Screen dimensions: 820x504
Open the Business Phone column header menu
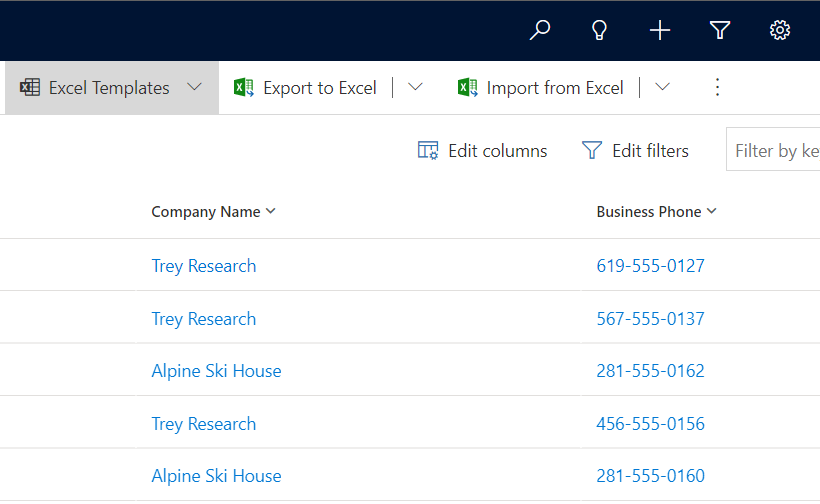pos(656,212)
